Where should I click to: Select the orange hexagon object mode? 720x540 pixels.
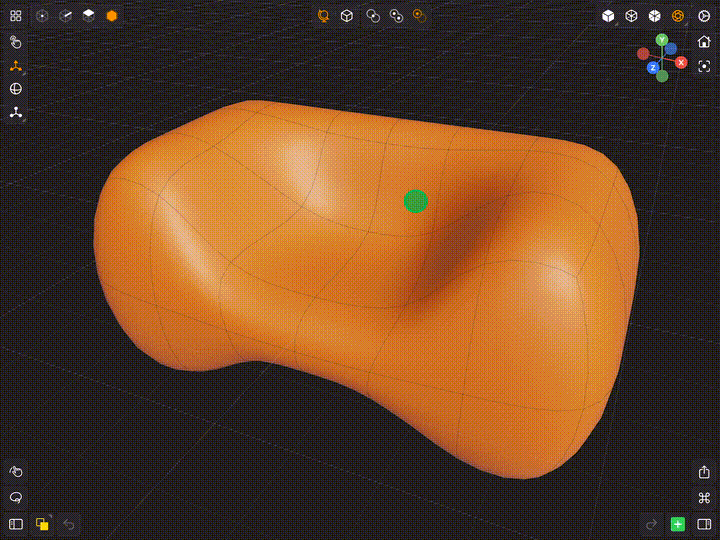tap(112, 16)
